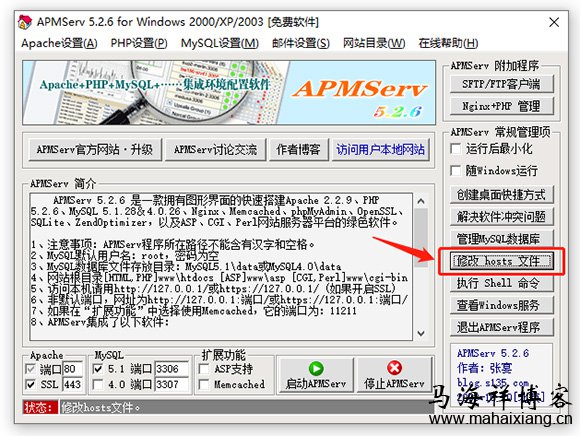Open the MySQL设置(M) menu
Image resolution: width=580 pixels, height=436 pixels.
pyautogui.click(x=220, y=43)
